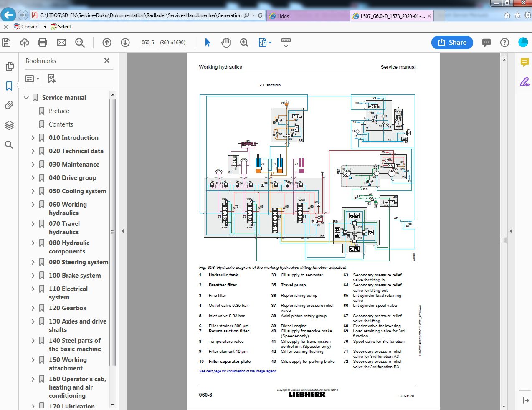Click the Select toolbar item

click(61, 27)
